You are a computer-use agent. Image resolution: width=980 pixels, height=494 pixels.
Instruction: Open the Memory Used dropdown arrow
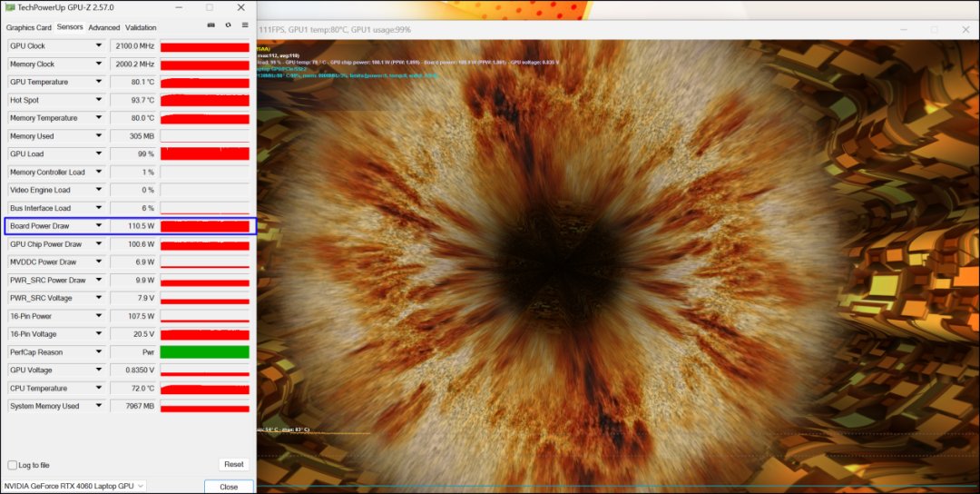pyautogui.click(x=99, y=135)
